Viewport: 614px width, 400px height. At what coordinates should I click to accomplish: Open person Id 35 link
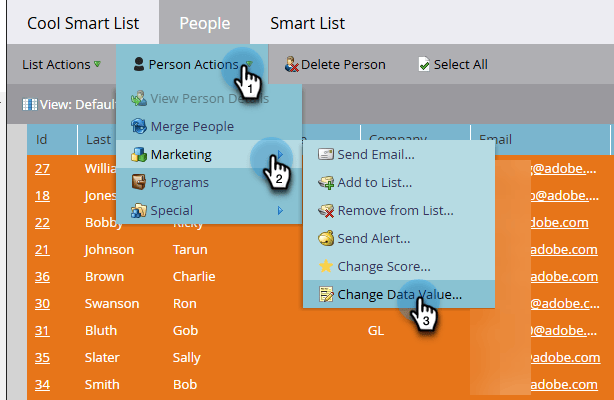(42, 358)
